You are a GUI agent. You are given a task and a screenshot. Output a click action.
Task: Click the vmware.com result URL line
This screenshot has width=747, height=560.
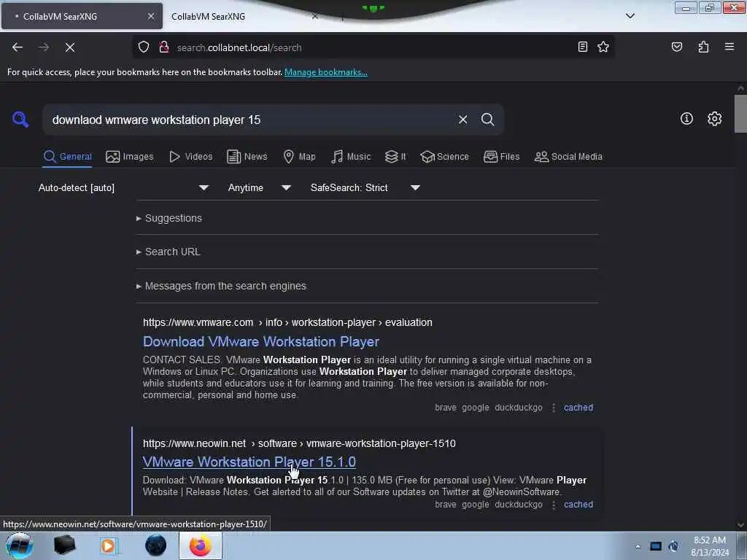[x=287, y=322]
